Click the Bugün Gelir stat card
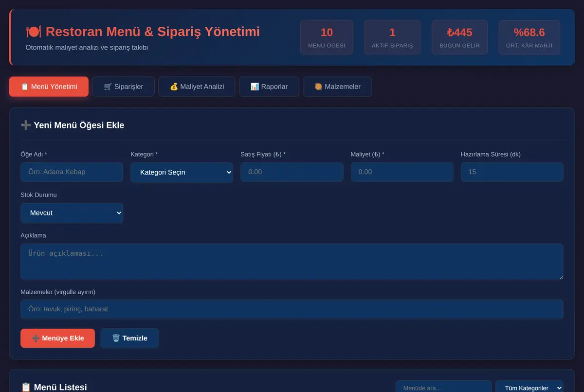The image size is (584, 392). click(459, 37)
